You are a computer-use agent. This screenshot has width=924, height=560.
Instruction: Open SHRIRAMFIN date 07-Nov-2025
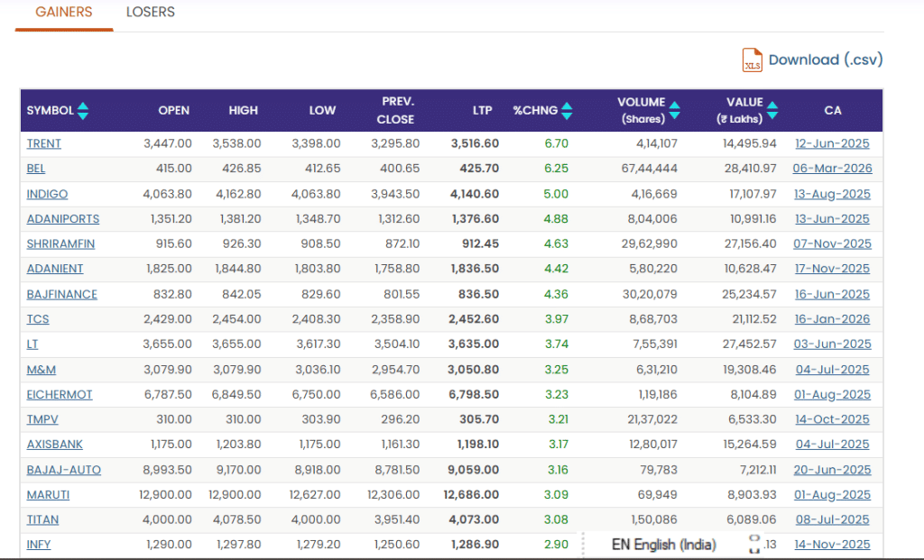(x=832, y=244)
